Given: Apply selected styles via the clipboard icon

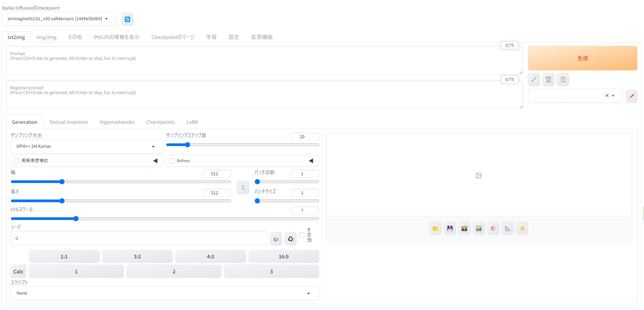Looking at the screenshot, I should pyautogui.click(x=563, y=79).
